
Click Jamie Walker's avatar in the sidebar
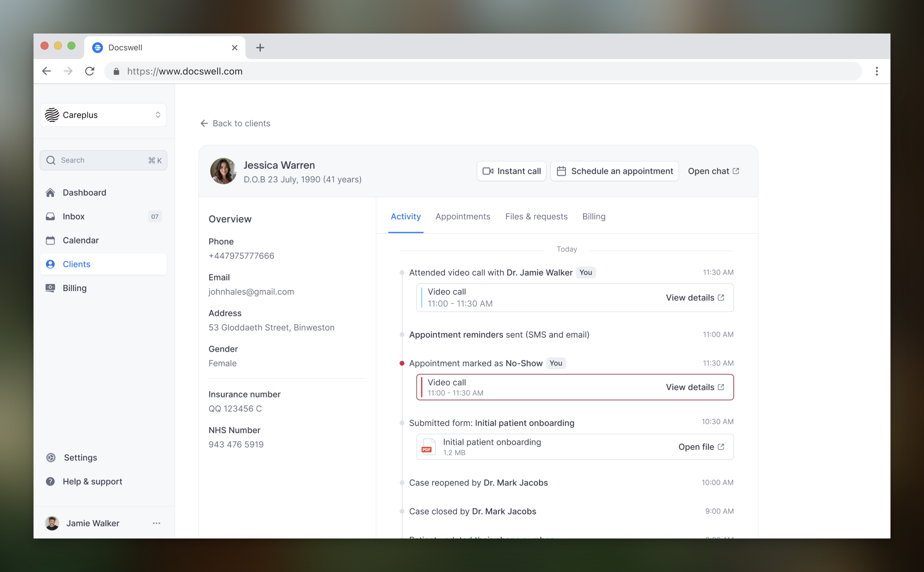coord(52,523)
